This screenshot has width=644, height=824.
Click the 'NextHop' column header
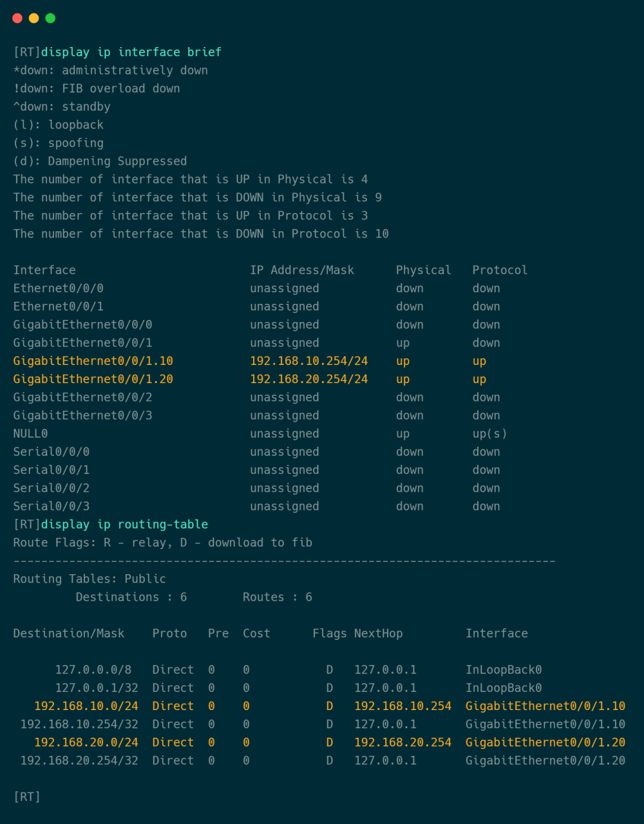379,633
